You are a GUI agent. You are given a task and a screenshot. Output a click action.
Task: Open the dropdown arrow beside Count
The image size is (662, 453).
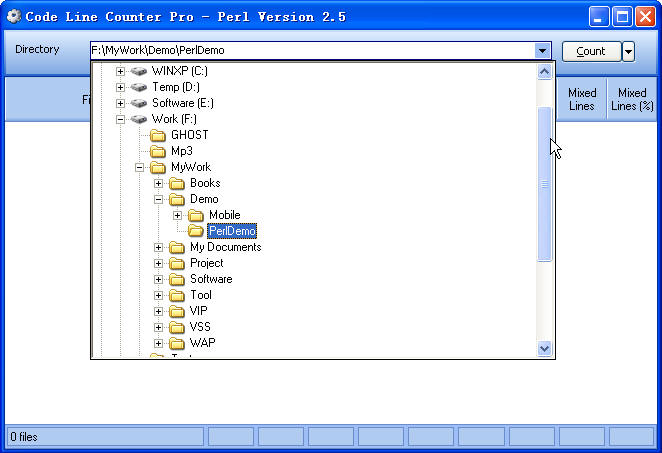click(x=628, y=51)
